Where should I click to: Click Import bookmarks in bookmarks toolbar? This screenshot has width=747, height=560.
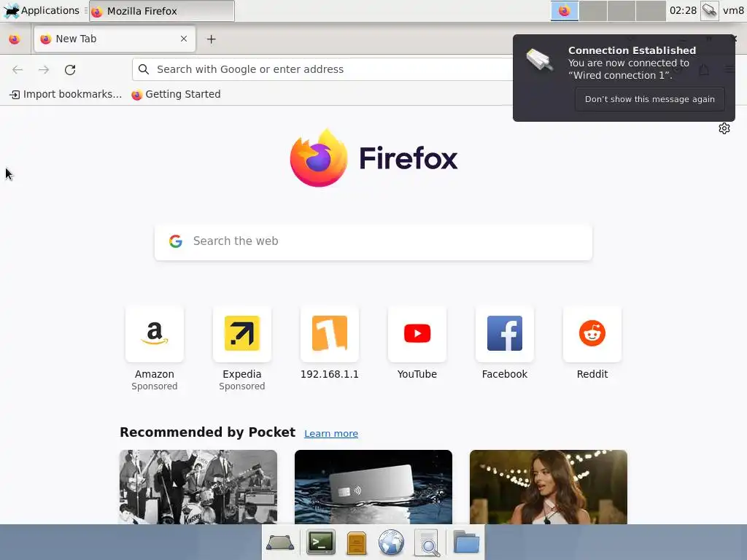tap(66, 94)
